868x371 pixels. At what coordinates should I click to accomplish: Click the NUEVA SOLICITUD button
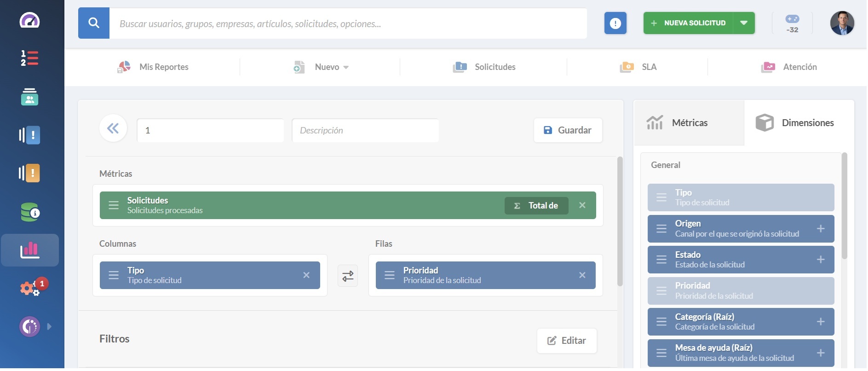688,23
